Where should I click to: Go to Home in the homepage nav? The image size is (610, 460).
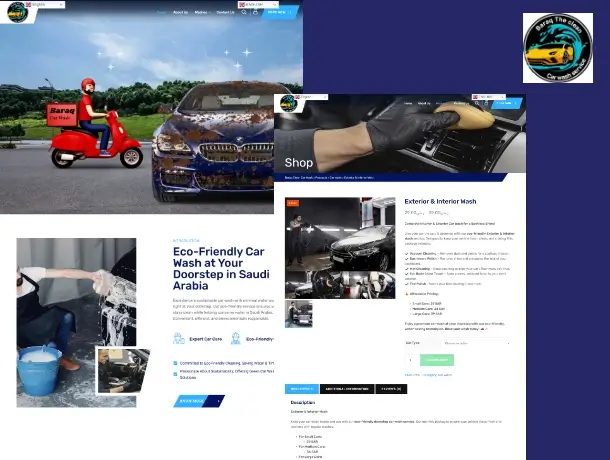click(161, 12)
